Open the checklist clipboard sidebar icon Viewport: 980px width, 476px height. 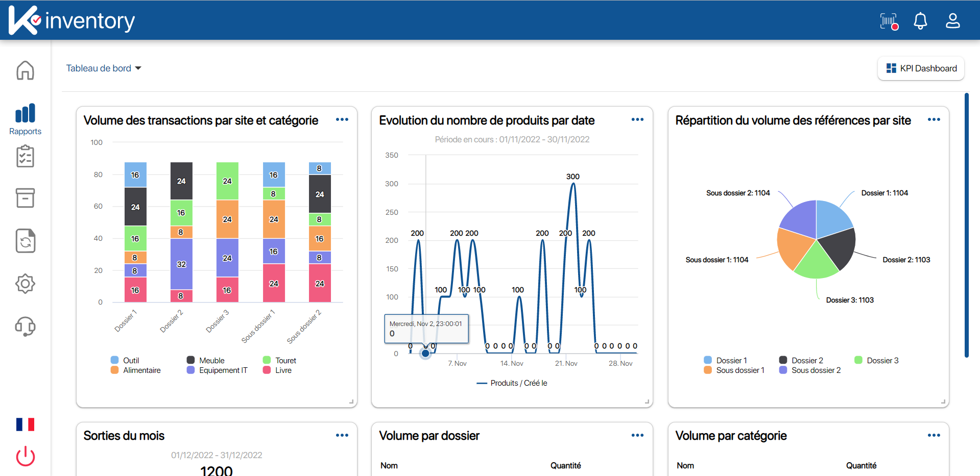tap(25, 157)
